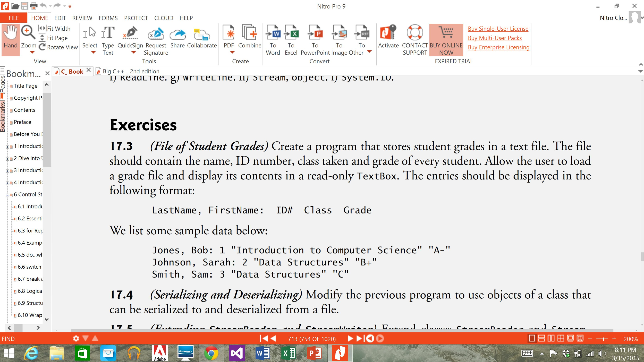Click the BUY ONLINE NOW button
This screenshot has height=362, width=644.
pyautogui.click(x=446, y=40)
